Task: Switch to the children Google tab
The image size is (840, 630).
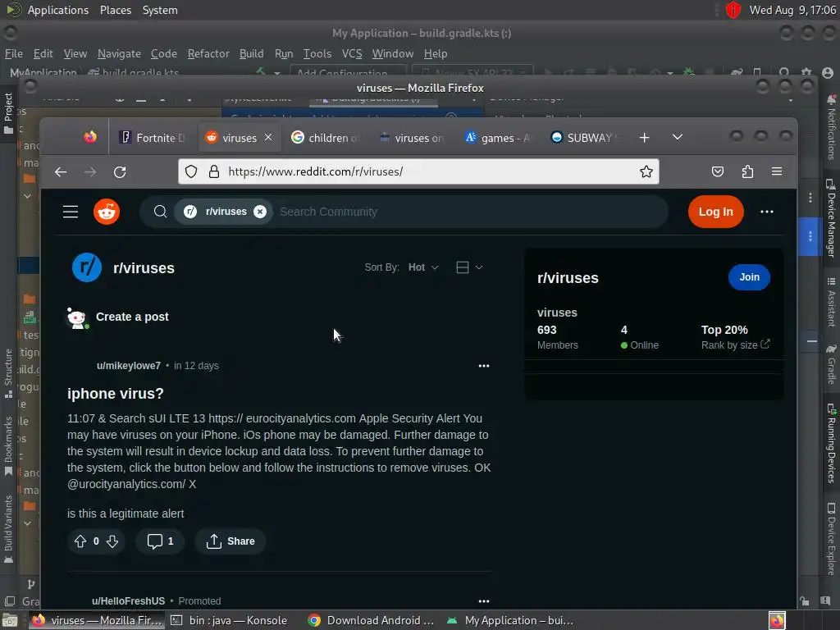Action: pos(325,138)
